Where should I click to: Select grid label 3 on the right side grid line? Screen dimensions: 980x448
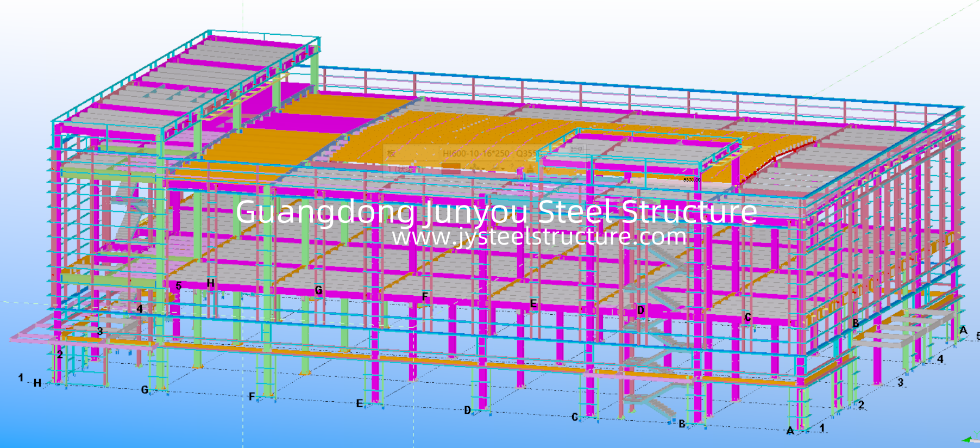tap(900, 383)
